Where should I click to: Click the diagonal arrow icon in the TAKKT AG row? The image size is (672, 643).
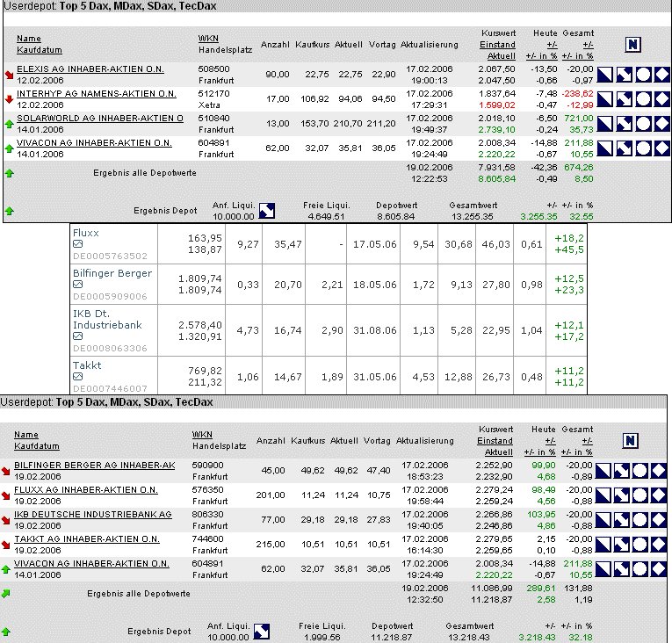pos(621,545)
